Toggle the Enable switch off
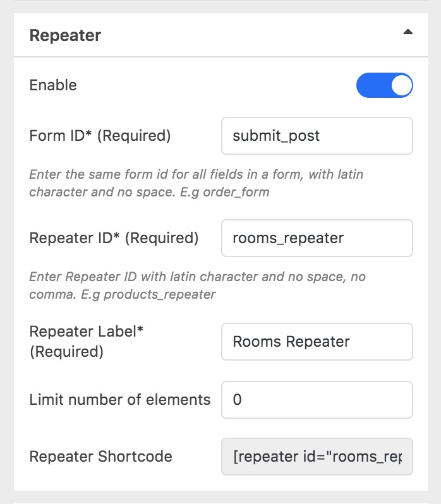Screen dimensions: 441x504 pyautogui.click(x=384, y=85)
